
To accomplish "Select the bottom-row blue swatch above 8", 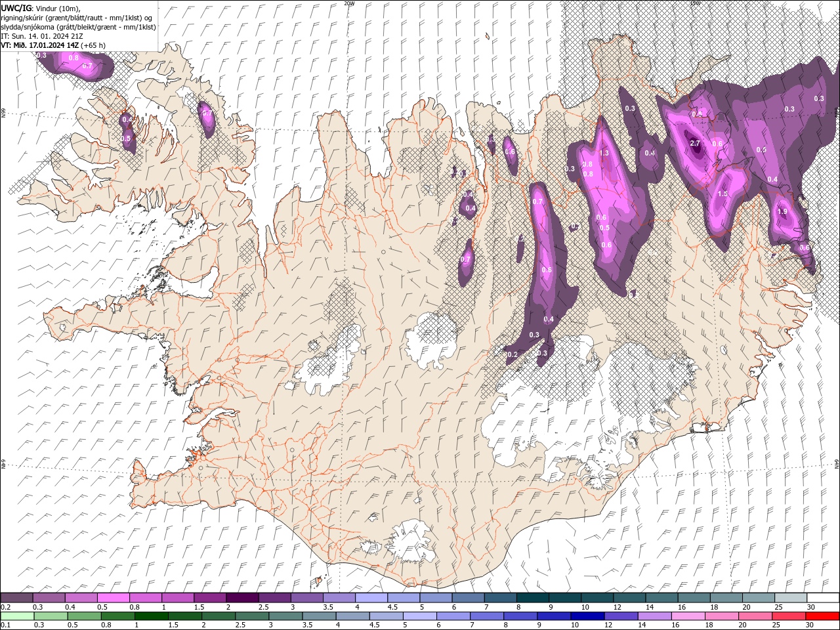I will 520,616.
